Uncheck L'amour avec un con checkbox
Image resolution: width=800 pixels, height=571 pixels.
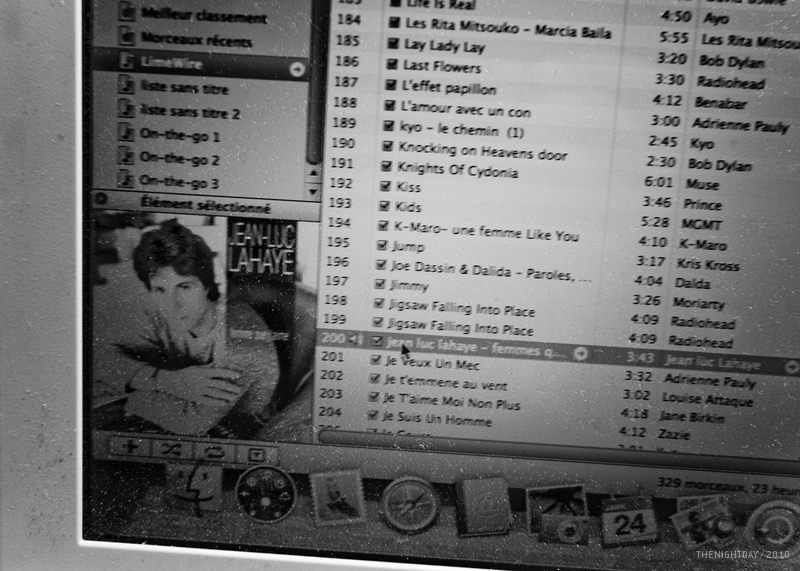pos(389,105)
